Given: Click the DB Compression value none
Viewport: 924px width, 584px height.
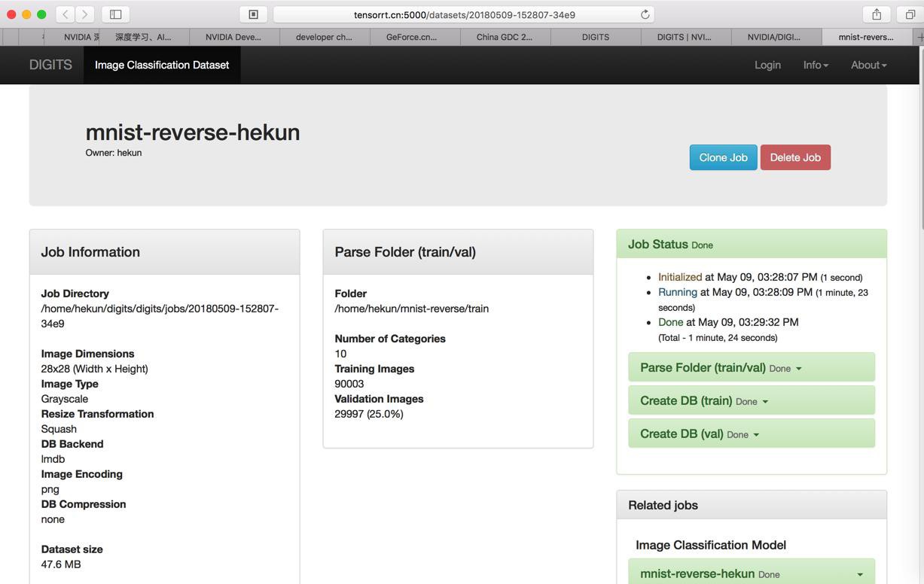Looking at the screenshot, I should [x=53, y=519].
